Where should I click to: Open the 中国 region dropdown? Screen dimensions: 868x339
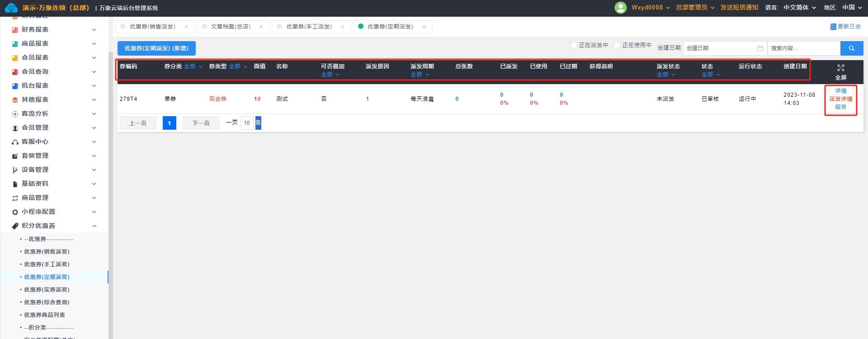point(853,8)
